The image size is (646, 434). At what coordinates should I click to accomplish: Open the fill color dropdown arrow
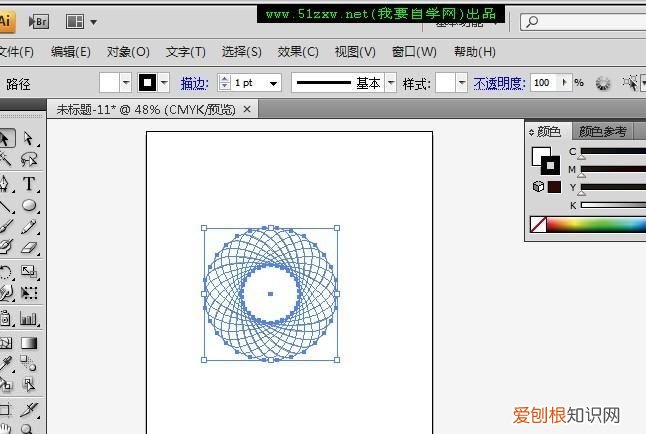[125, 83]
